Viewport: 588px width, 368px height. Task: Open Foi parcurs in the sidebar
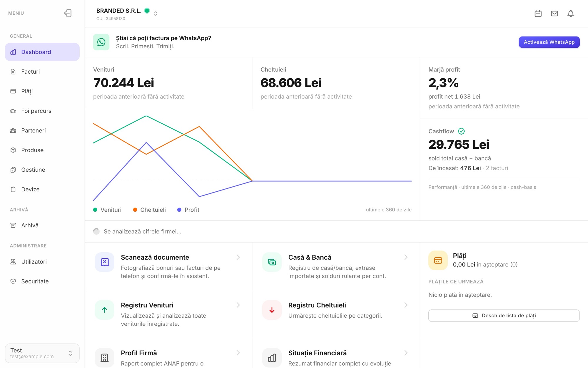tap(42, 111)
